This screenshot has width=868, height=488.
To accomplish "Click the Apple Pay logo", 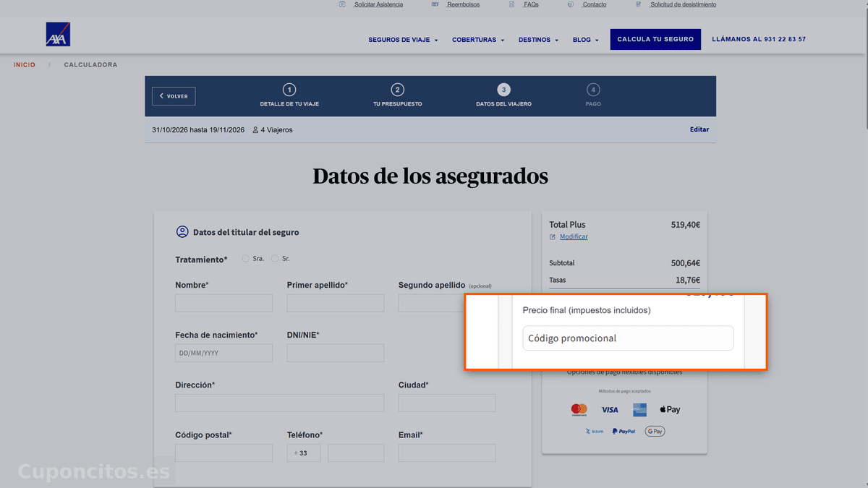I will click(x=670, y=410).
